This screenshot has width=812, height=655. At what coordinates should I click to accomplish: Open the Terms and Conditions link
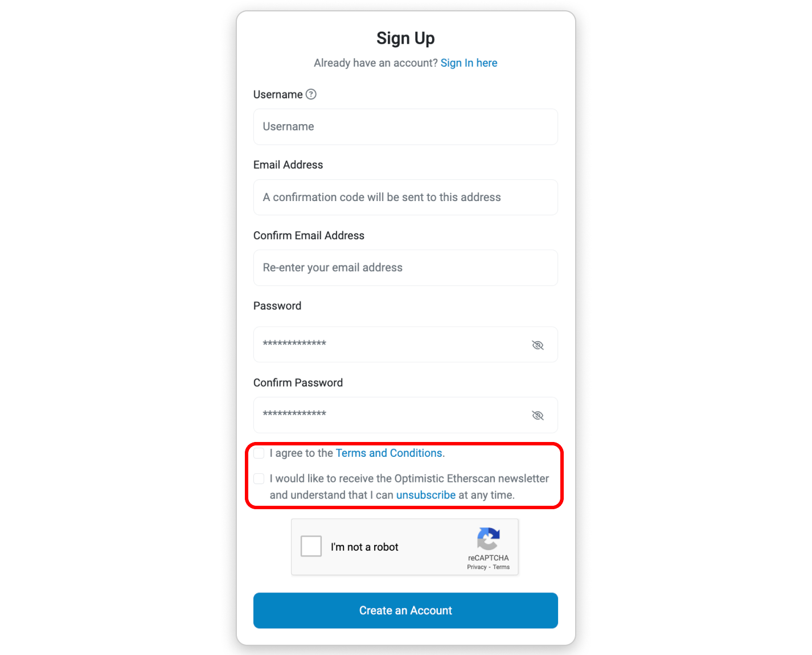coord(389,453)
